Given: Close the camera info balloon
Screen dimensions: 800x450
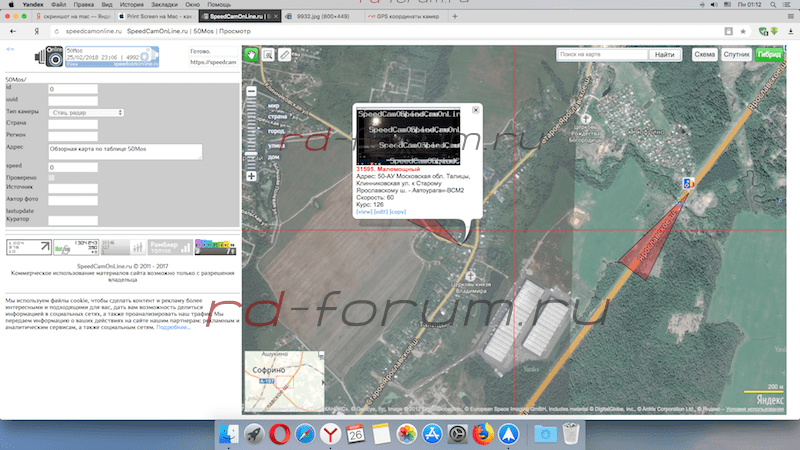Looking at the screenshot, I should pyautogui.click(x=476, y=110).
